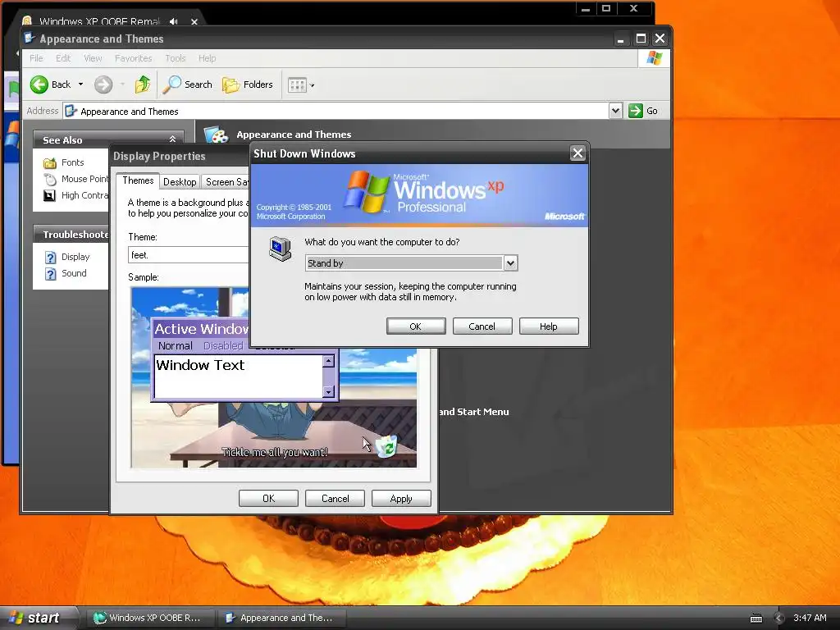Screen dimensions: 840x630
Task: Click Apply in Display Properties
Action: pos(401,499)
